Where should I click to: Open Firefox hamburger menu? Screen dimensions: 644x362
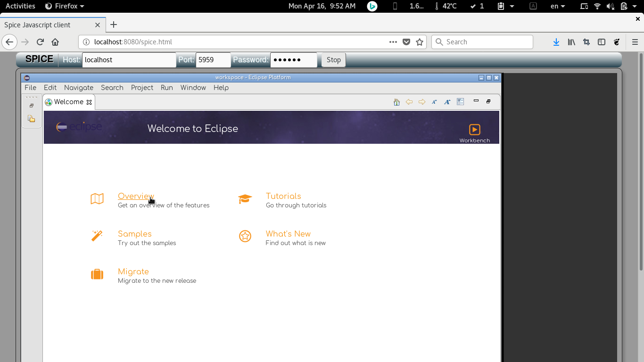[x=635, y=42]
